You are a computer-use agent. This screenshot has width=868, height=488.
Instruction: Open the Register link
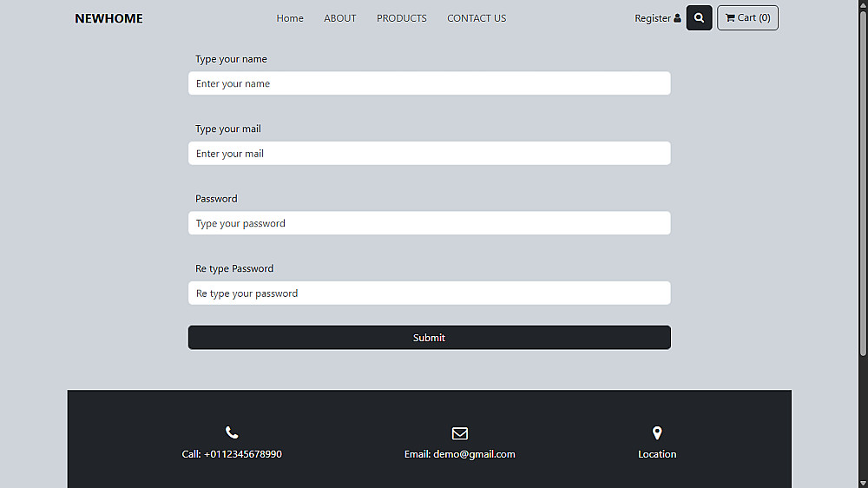[652, 18]
